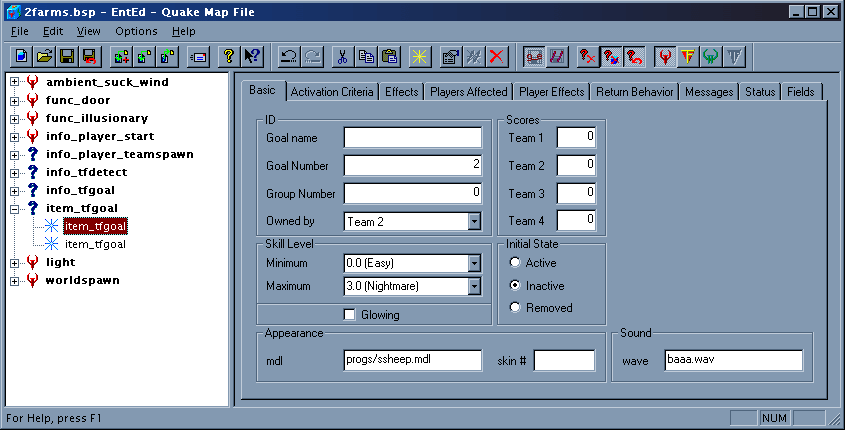This screenshot has width=845, height=430.
Task: Click the grey TF toolbar icon
Action: (x=734, y=56)
